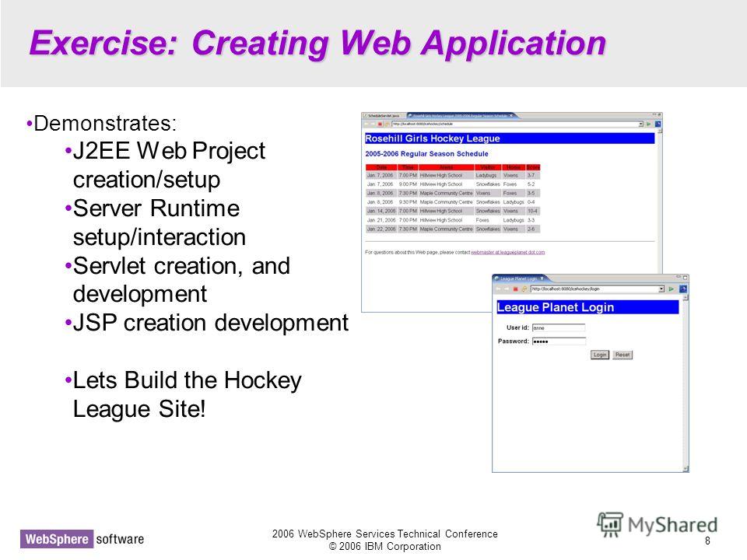Screen dimensions: 747x560
Task: Click 'Jan. 14, 2006' date cell
Action: tap(381, 211)
